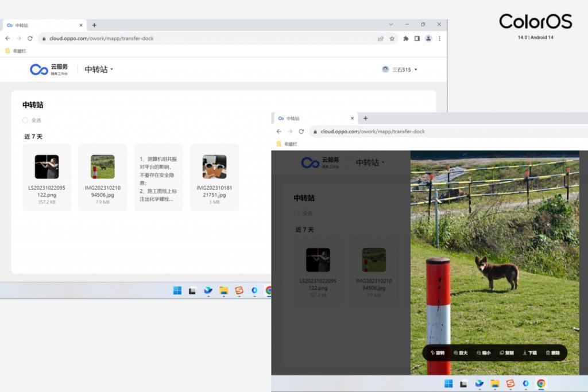
Task: Copy the photo using 复制
Action: click(506, 353)
